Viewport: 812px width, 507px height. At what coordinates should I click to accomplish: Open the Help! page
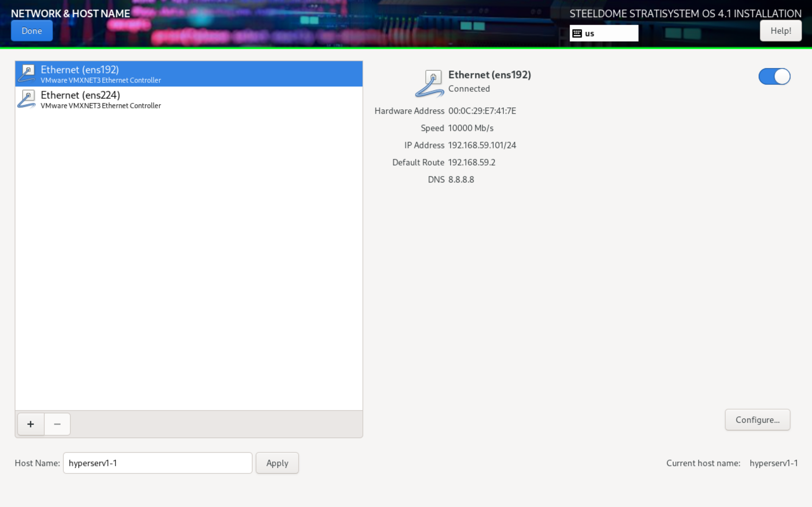781,31
